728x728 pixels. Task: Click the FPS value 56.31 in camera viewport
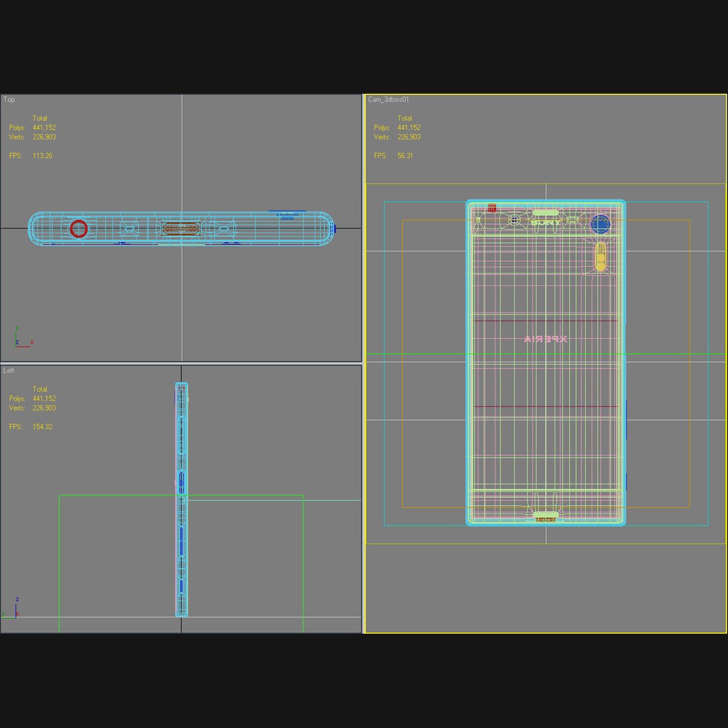405,156
